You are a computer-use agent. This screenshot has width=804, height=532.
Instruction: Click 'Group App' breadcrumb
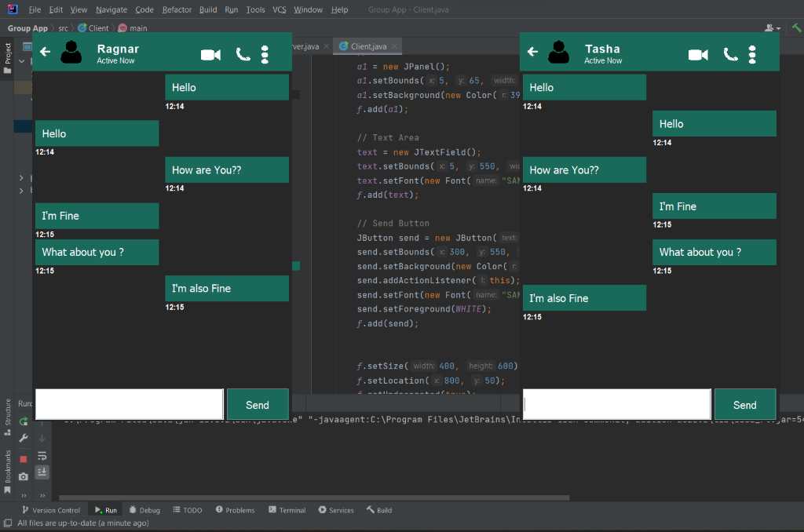(x=27, y=28)
